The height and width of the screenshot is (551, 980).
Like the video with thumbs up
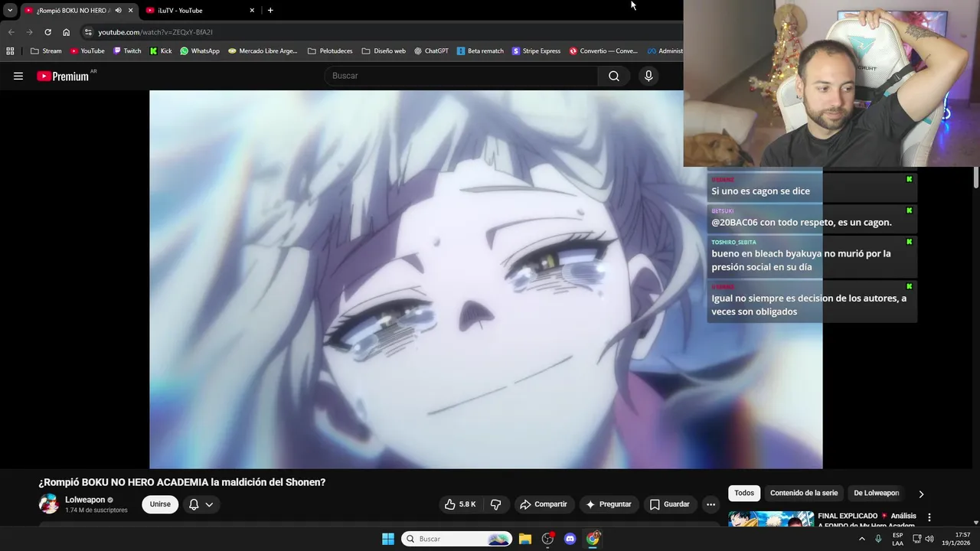[460, 504]
